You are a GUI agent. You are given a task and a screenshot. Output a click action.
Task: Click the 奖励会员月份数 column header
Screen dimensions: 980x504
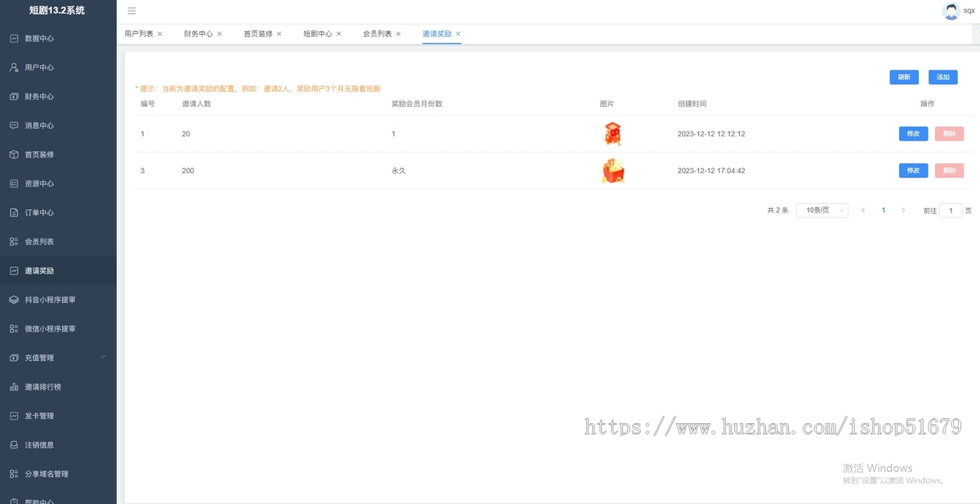tap(416, 104)
